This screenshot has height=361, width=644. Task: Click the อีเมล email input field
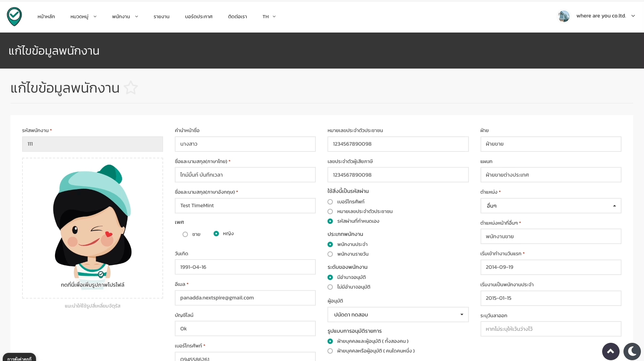coord(245,298)
